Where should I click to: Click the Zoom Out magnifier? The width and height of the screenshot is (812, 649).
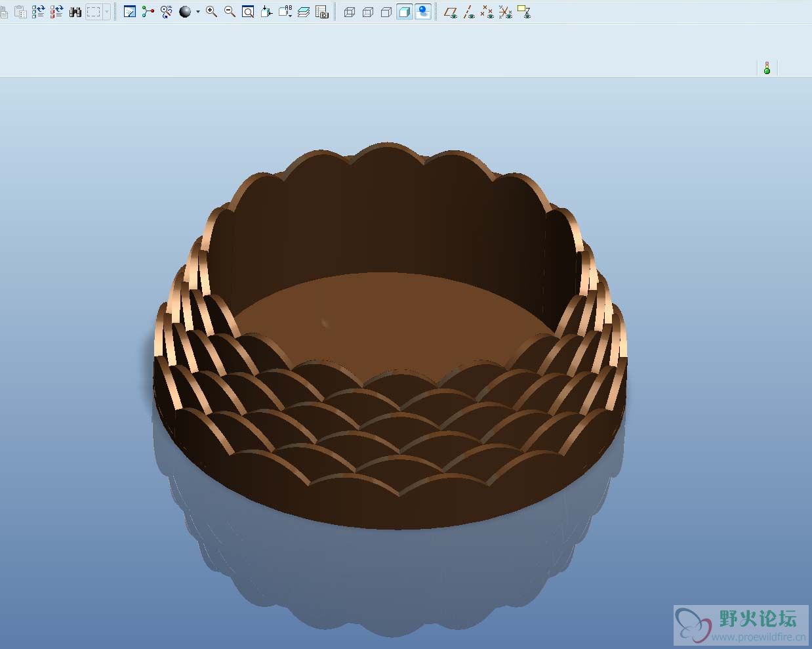pyautogui.click(x=230, y=12)
